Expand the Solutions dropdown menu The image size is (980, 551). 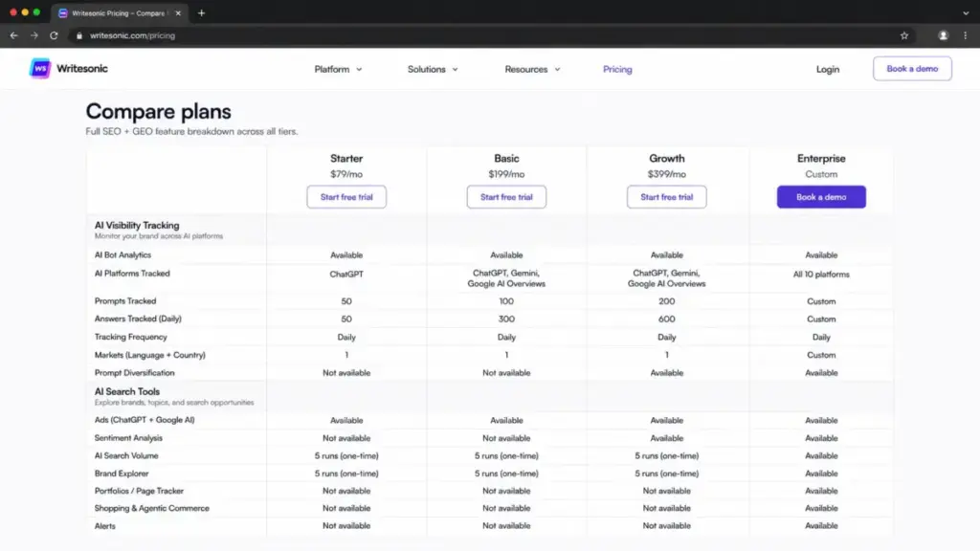pos(433,69)
